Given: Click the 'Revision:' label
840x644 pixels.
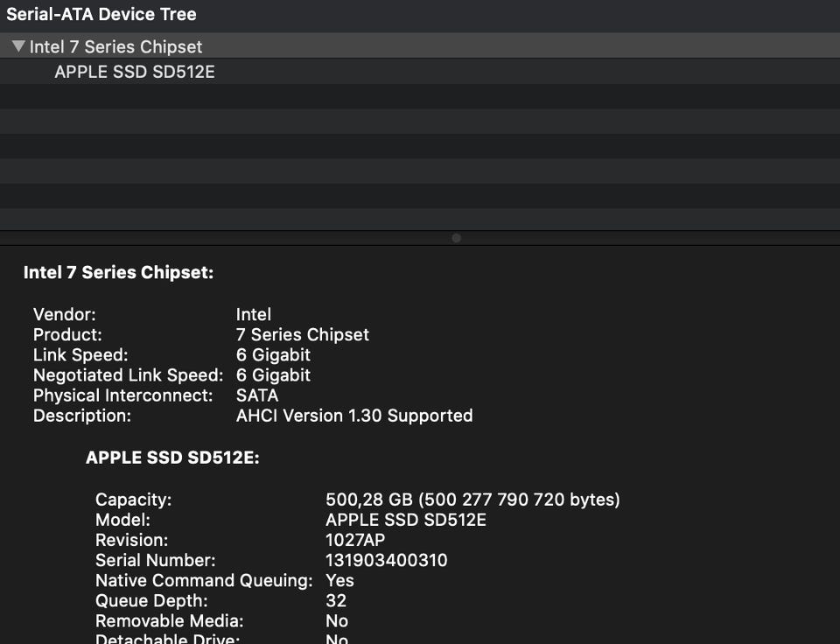Looking at the screenshot, I should tap(132, 540).
